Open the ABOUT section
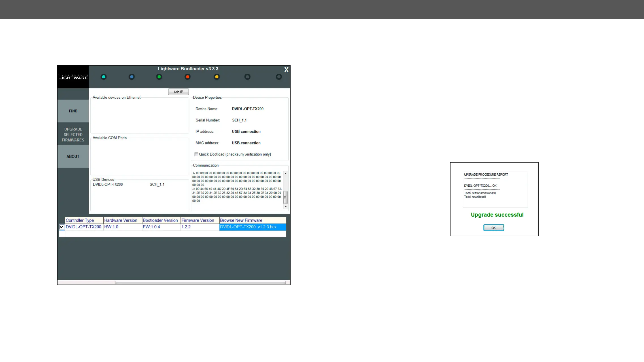The image size is (644, 362). click(73, 156)
